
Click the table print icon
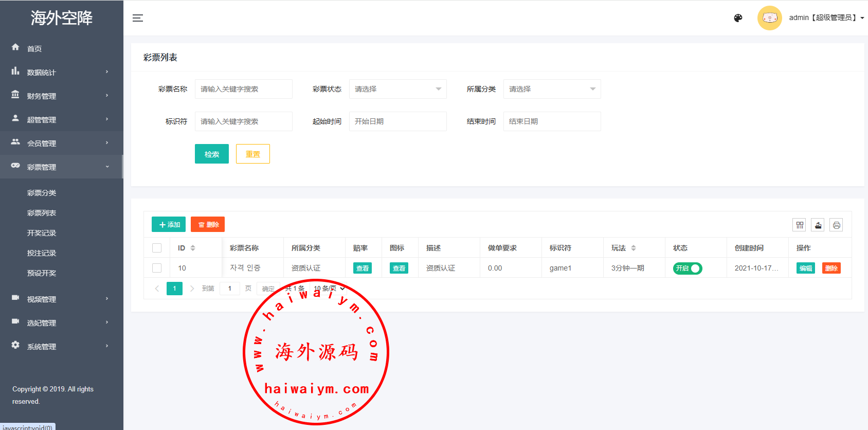[x=836, y=225]
